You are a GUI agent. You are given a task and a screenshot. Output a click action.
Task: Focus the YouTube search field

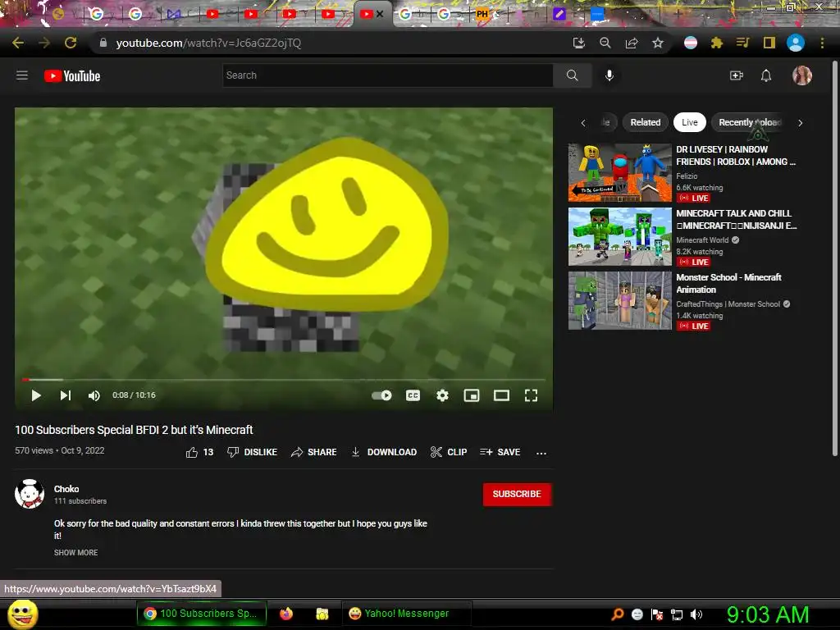[x=388, y=75]
